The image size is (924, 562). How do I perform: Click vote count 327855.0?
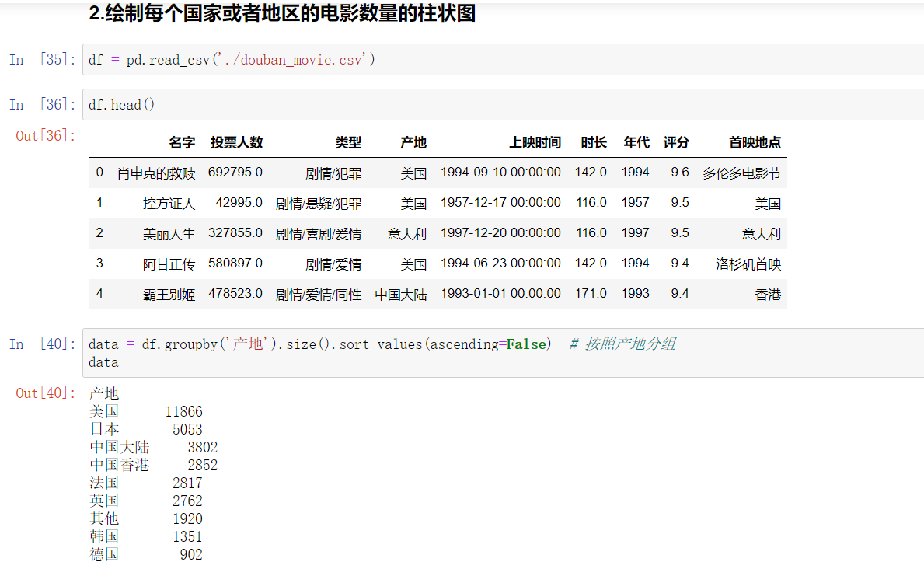(235, 233)
